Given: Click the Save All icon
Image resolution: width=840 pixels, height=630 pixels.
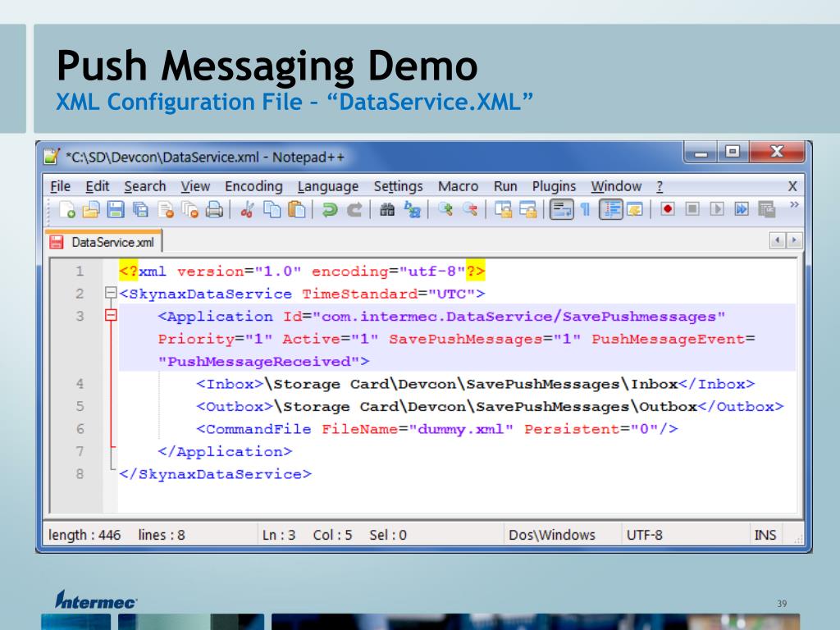Looking at the screenshot, I should point(140,209).
